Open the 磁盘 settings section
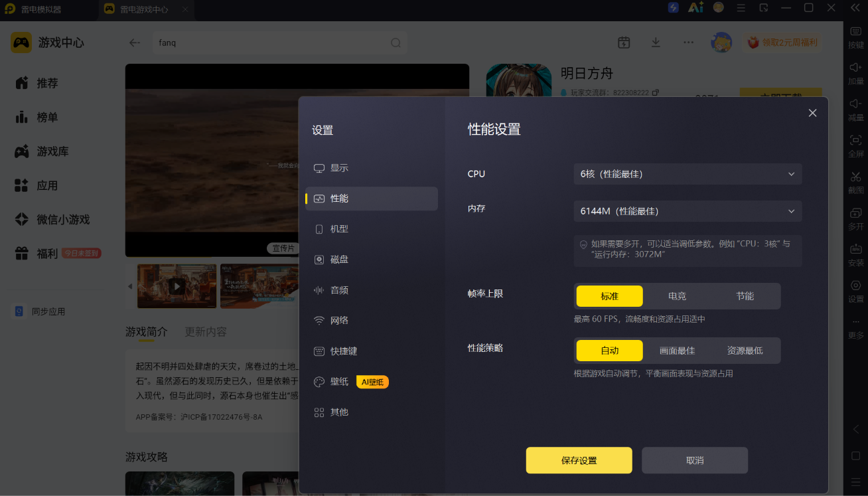Screen dimensions: 868x496 (x=372, y=260)
